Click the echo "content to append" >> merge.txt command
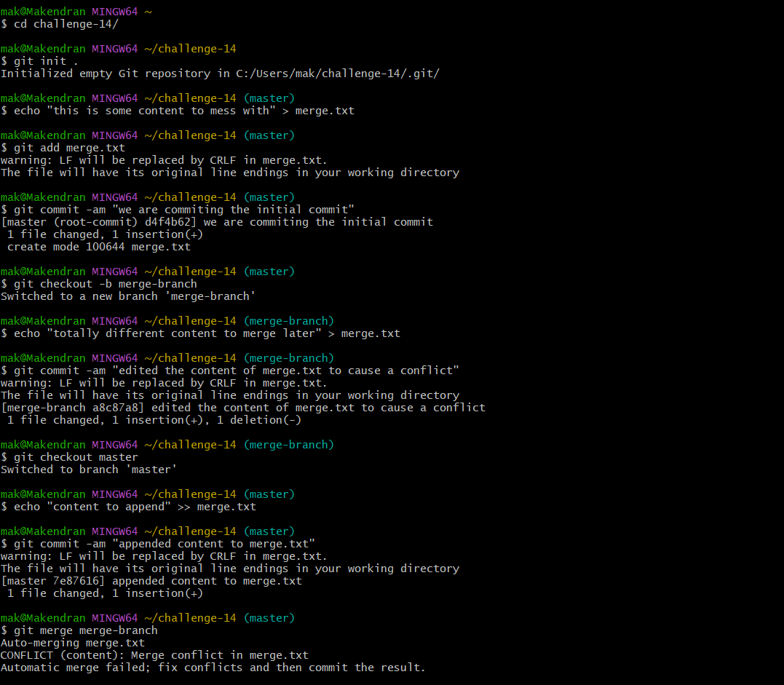The height and width of the screenshot is (685, 784). pyautogui.click(x=129, y=507)
